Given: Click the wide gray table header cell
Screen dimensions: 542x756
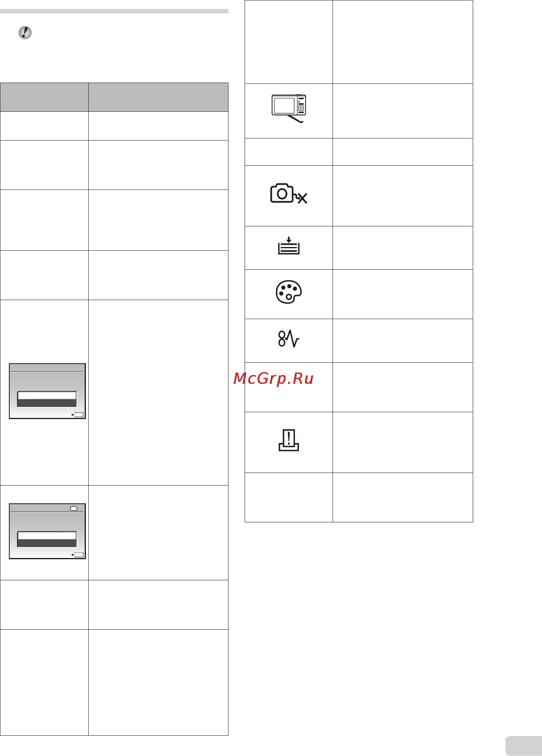Looking at the screenshot, I should coord(158,97).
